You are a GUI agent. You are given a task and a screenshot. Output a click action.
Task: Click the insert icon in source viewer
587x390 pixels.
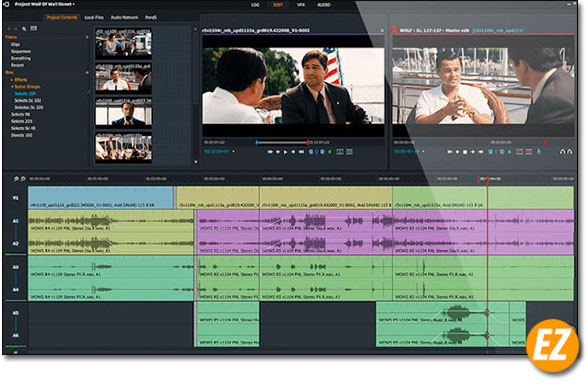340,152
